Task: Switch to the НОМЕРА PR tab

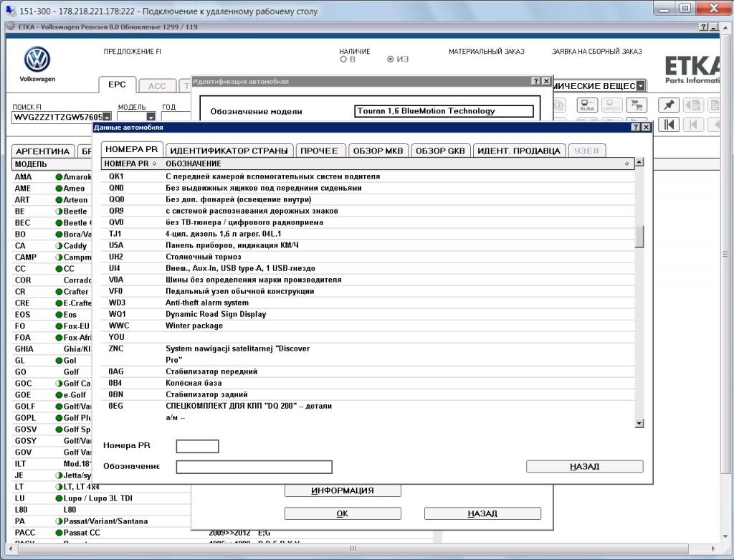Action: pos(132,149)
